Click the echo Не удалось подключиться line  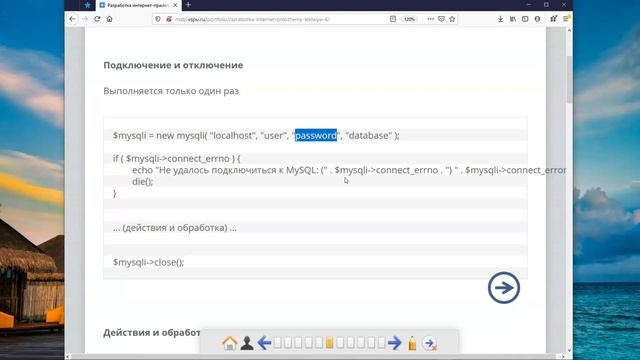tap(349, 170)
